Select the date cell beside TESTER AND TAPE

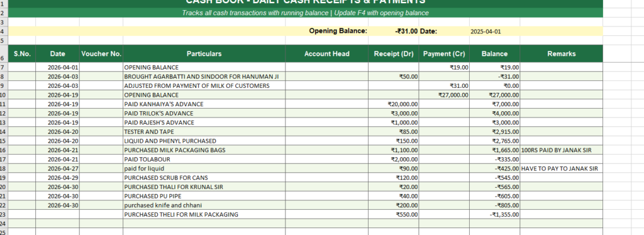57,132
